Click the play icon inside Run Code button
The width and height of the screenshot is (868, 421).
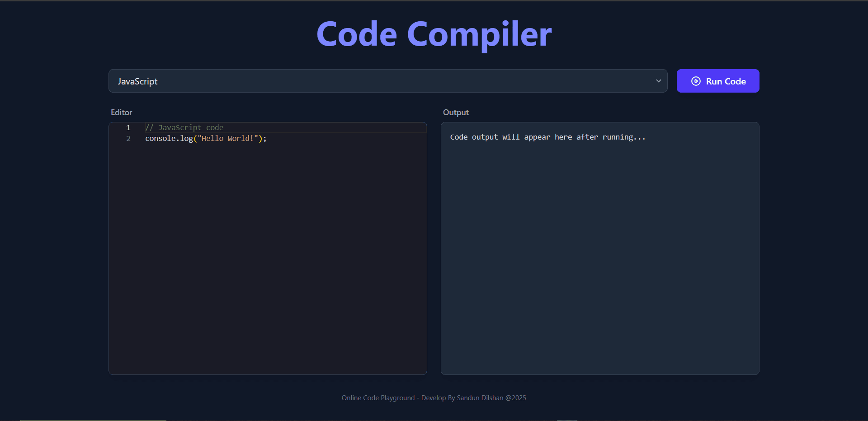pyautogui.click(x=695, y=81)
